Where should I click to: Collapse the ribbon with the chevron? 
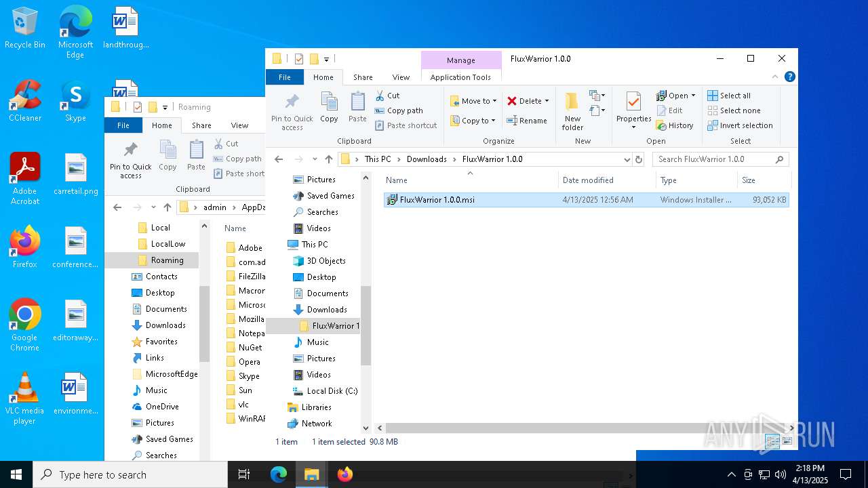point(776,77)
